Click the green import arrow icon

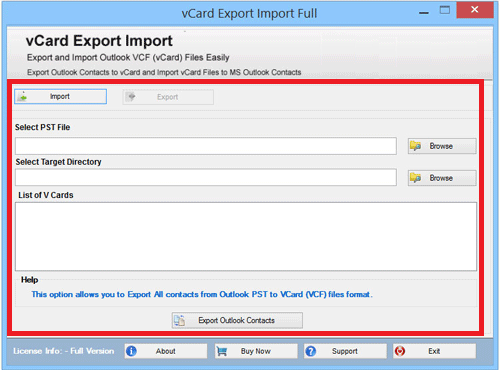pyautogui.click(x=23, y=97)
